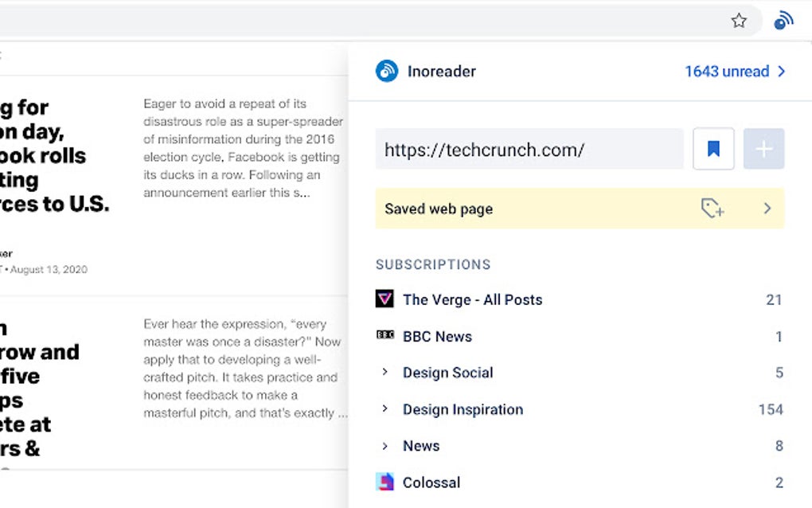
Task: Click the add tag icon on Saved web page
Action: (x=713, y=209)
